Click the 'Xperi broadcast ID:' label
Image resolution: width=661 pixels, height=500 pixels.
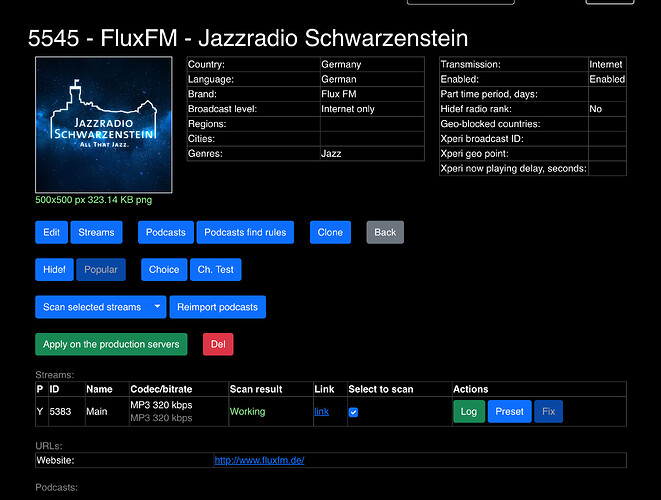tap(482, 139)
